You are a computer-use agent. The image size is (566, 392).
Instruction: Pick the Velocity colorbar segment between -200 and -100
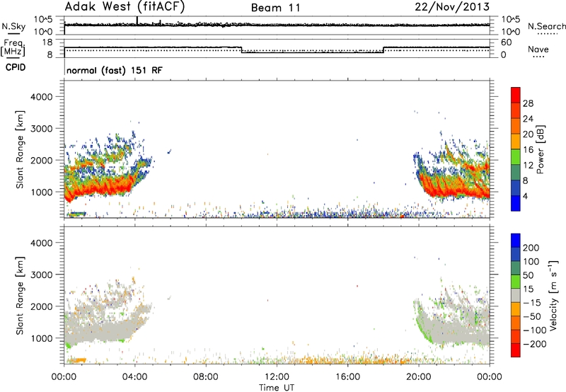[516, 336]
